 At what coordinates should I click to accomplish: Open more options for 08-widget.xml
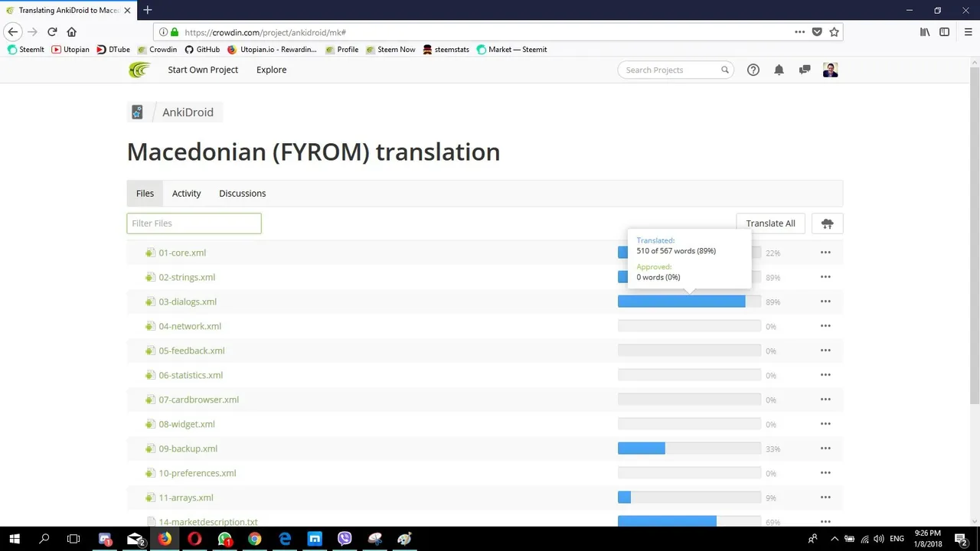(x=825, y=424)
